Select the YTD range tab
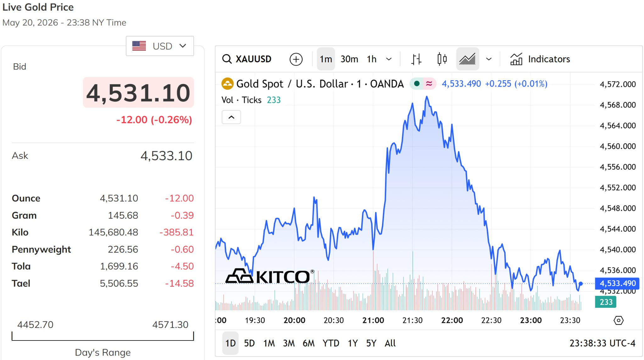 (331, 343)
